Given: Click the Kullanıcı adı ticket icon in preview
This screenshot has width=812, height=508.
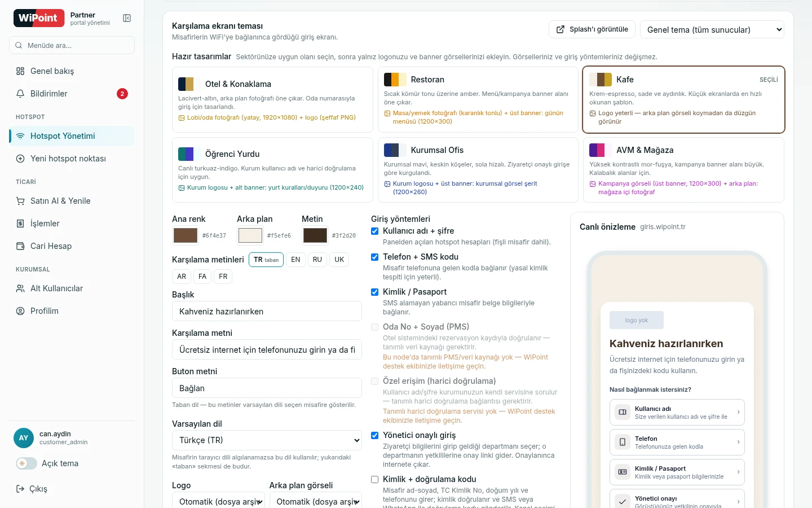Looking at the screenshot, I should (623, 412).
